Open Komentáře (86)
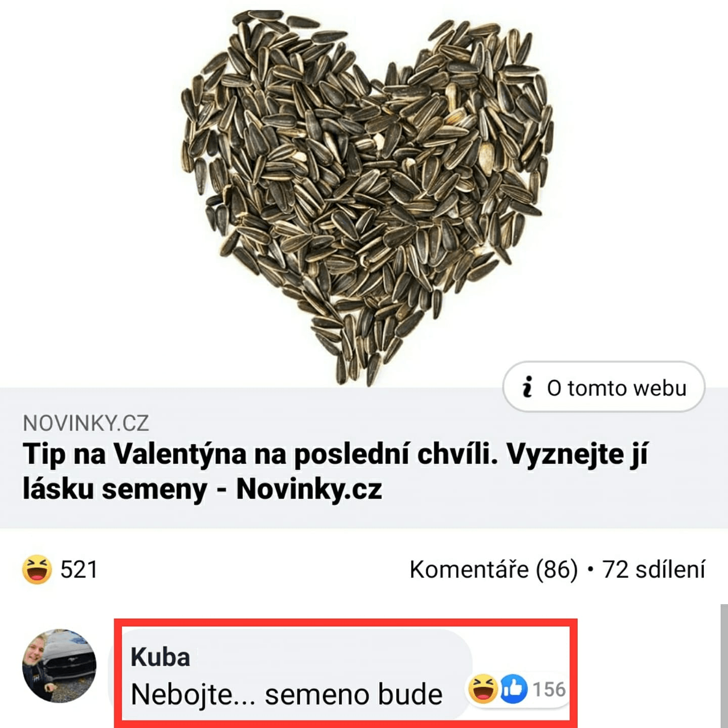This screenshot has height=728, width=728. 493,570
